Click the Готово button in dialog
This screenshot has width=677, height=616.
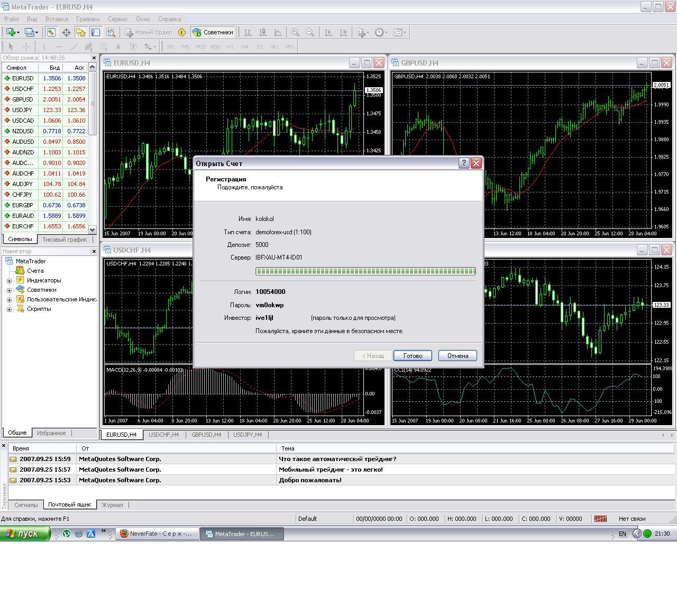coord(413,356)
